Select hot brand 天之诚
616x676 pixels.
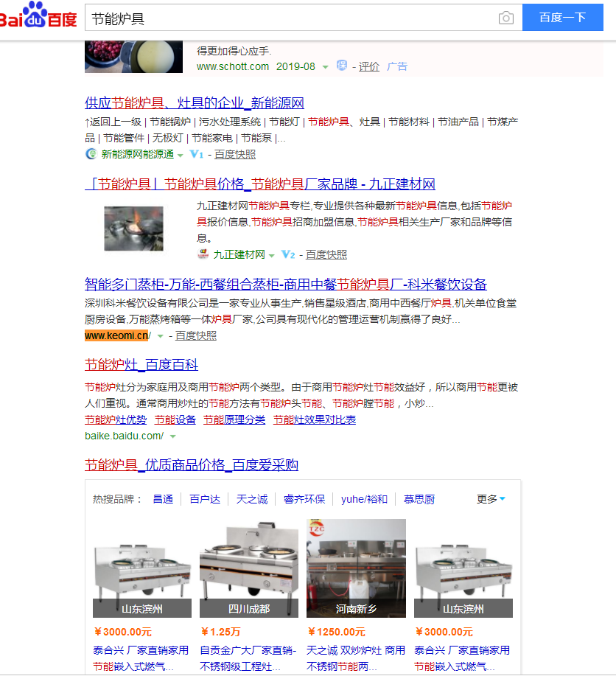(x=252, y=499)
